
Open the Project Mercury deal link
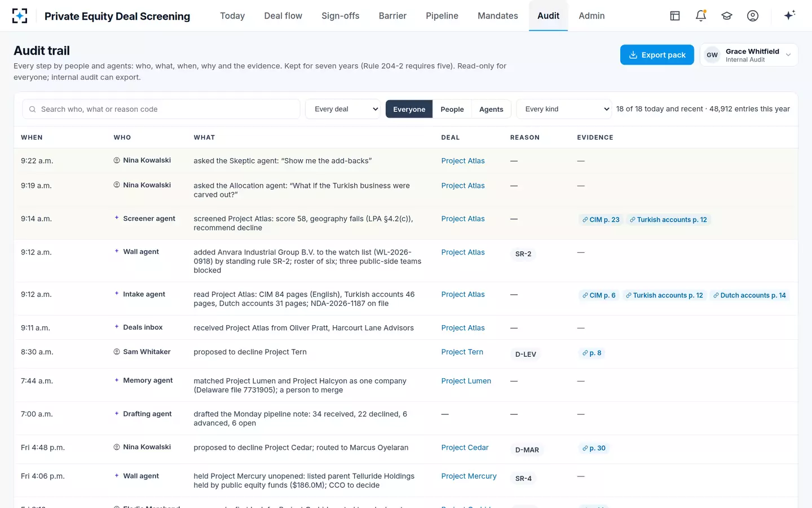pos(469,476)
